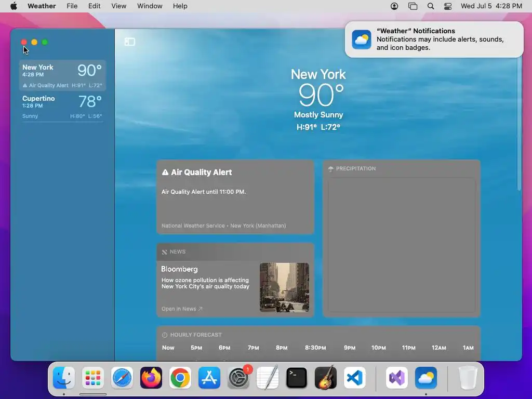Click the large 90° temperature in main view

click(x=321, y=96)
